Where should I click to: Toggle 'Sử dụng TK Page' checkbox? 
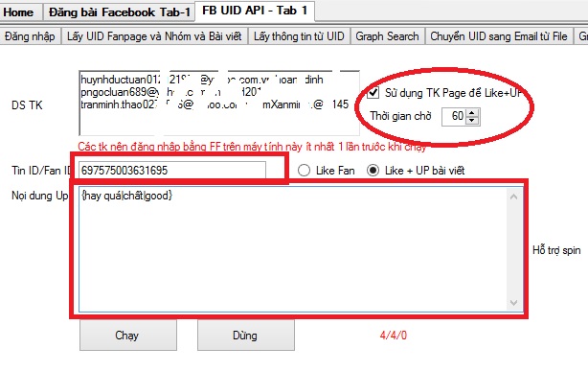pos(373,93)
